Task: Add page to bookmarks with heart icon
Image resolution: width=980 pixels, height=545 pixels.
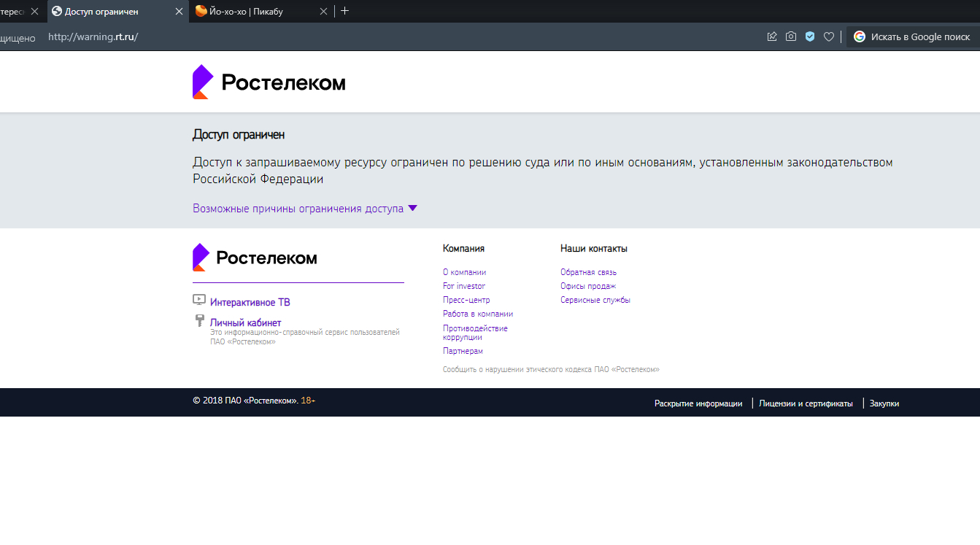Action: coord(829,36)
